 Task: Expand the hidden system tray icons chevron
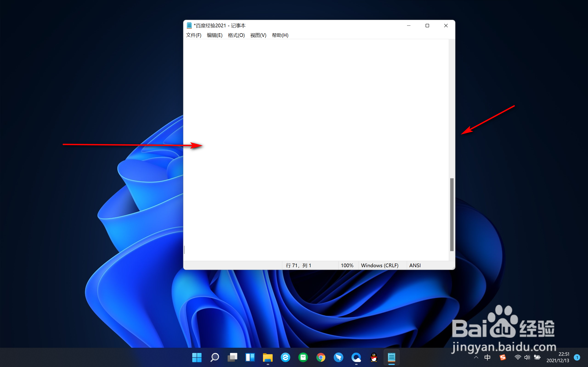[x=476, y=357]
